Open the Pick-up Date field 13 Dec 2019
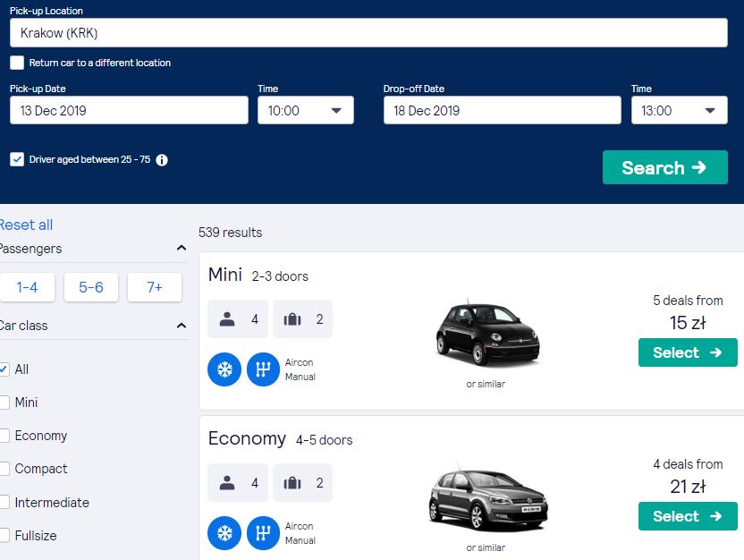The image size is (744, 560). [129, 110]
